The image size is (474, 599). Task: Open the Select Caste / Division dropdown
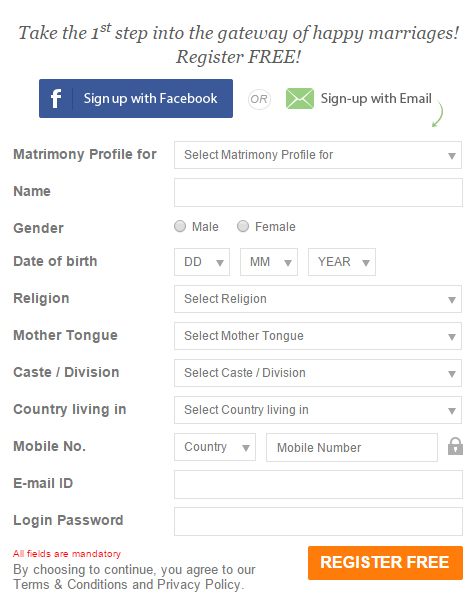[318, 373]
